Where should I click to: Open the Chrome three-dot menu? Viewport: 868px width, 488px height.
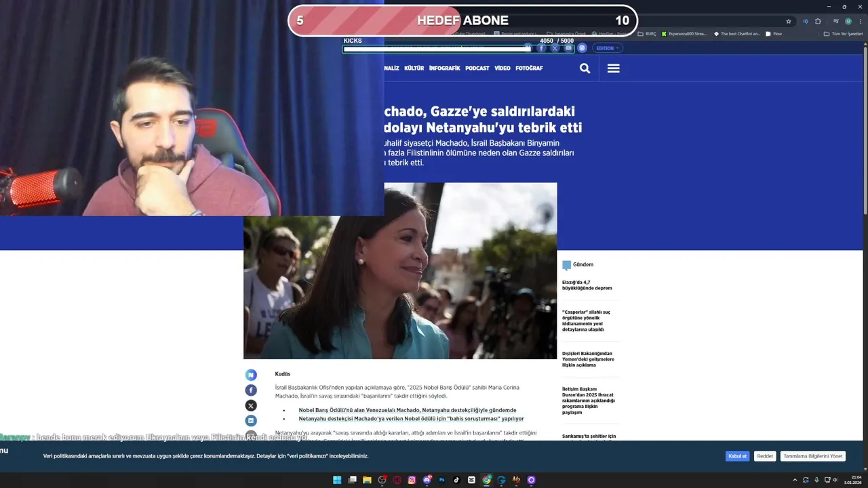(x=861, y=21)
